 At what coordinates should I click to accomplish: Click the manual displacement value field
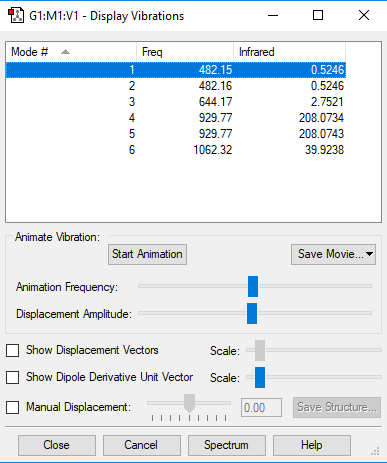261,407
